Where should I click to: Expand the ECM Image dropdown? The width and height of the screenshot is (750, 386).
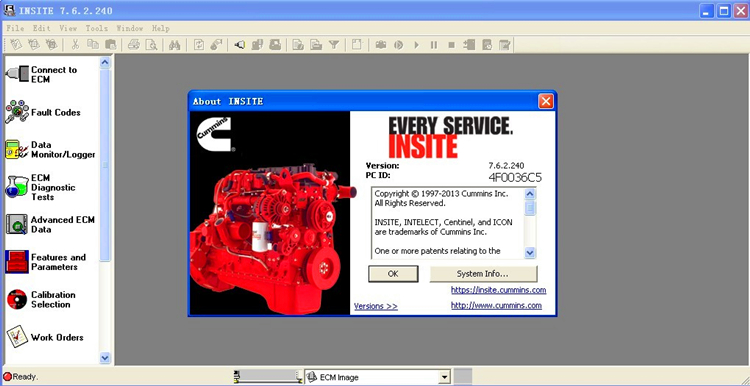click(445, 377)
